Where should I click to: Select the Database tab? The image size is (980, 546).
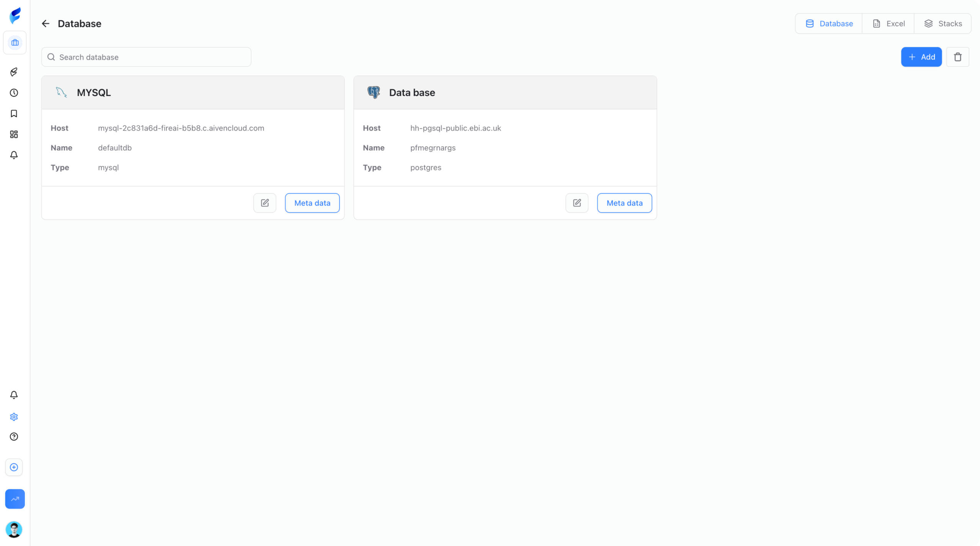[x=829, y=24]
